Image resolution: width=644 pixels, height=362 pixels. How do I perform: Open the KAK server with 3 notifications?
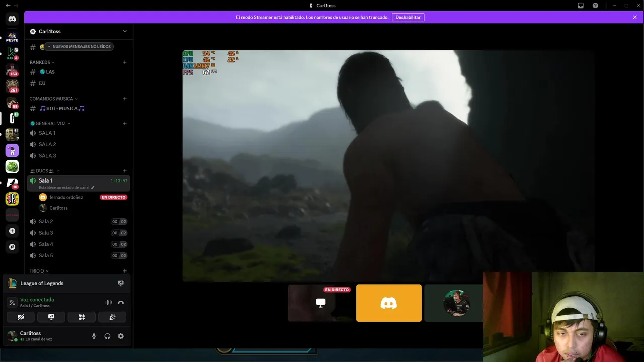(12, 53)
